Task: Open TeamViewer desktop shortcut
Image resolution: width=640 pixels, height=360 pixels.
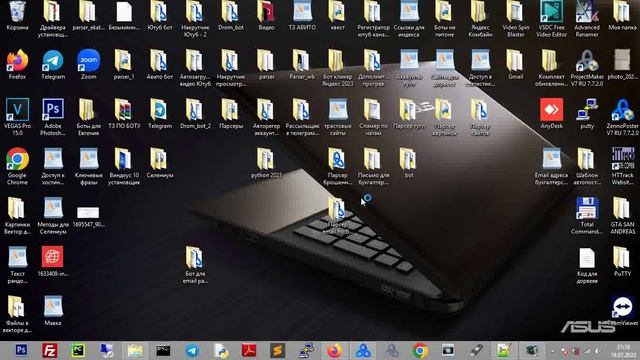Action: (x=622, y=307)
